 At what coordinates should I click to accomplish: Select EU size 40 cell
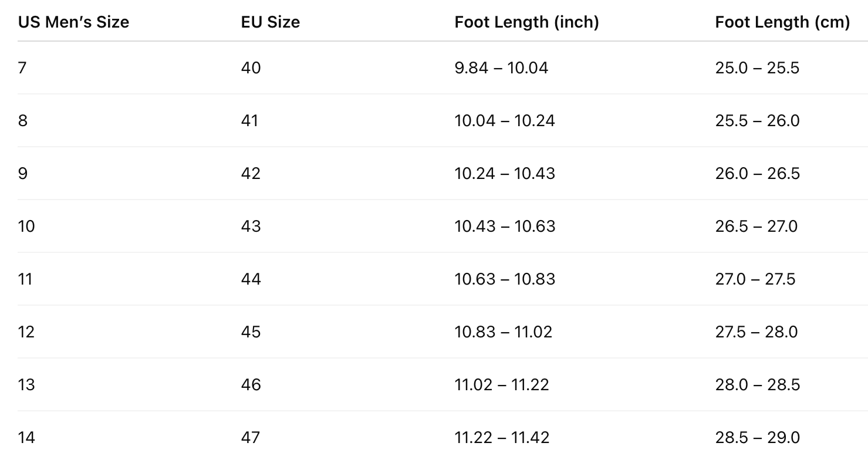click(251, 68)
